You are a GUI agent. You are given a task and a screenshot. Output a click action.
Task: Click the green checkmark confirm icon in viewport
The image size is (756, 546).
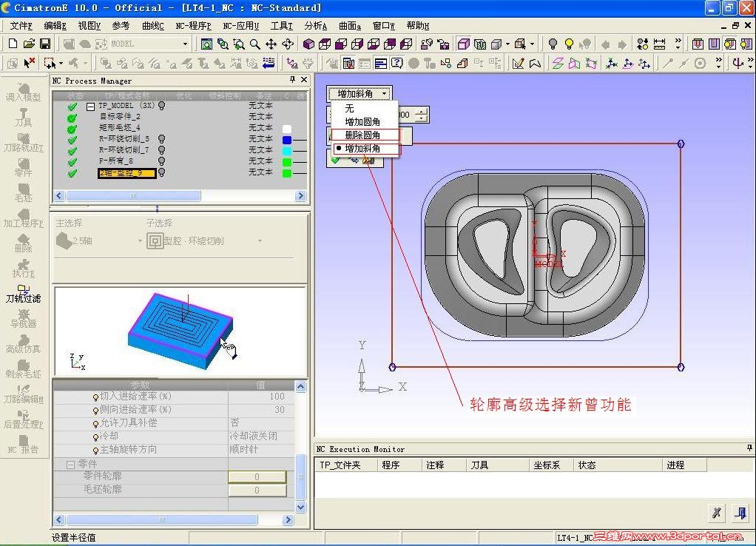point(336,160)
